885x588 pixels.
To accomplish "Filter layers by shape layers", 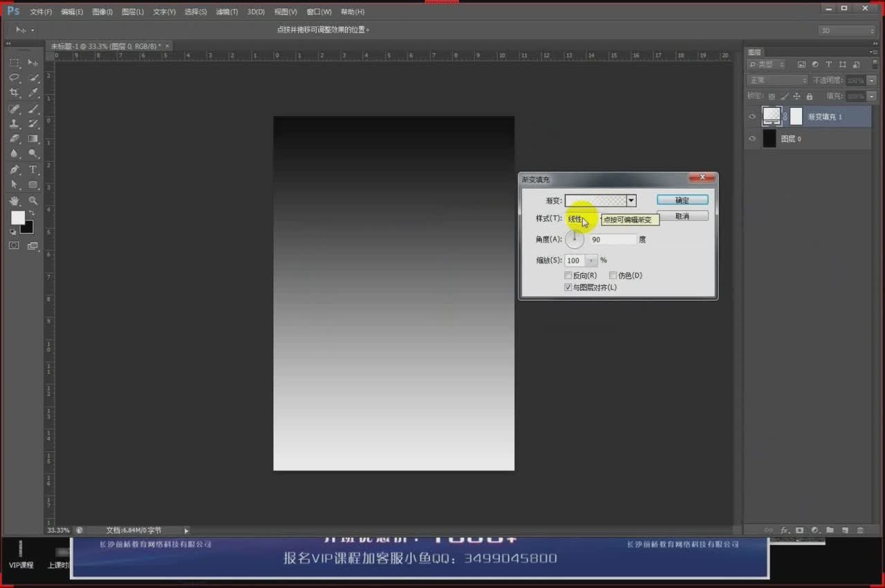I will (842, 64).
